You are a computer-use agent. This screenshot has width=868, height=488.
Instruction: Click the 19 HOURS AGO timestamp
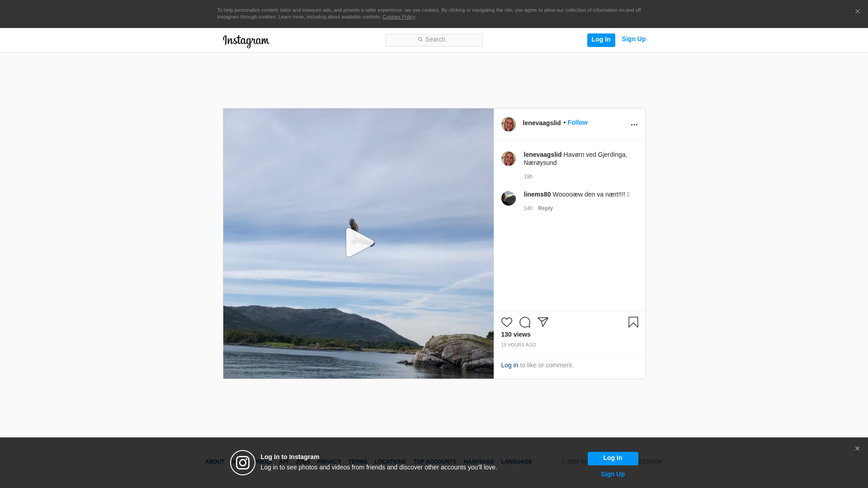coord(519,345)
